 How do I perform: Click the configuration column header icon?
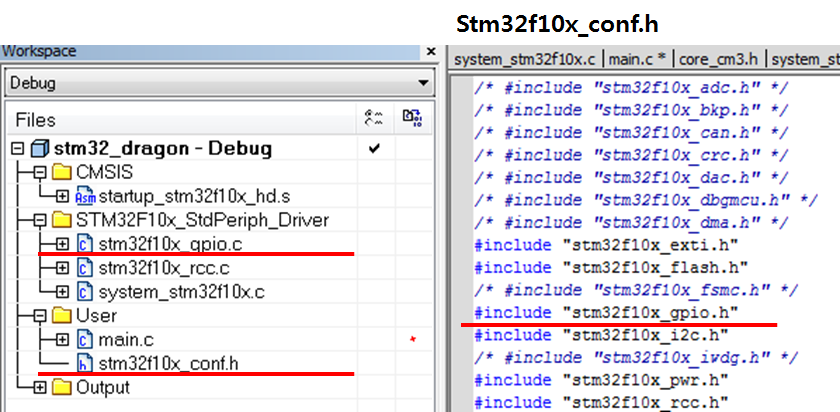[x=375, y=118]
